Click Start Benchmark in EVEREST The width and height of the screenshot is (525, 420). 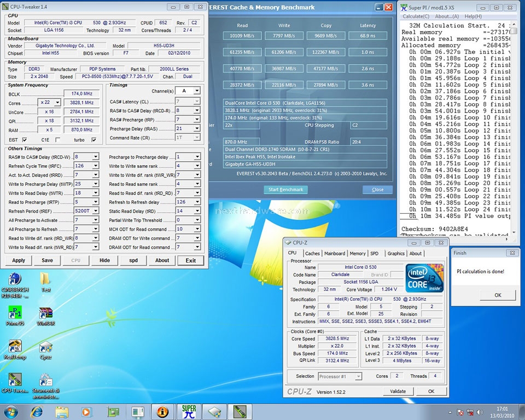(x=285, y=190)
